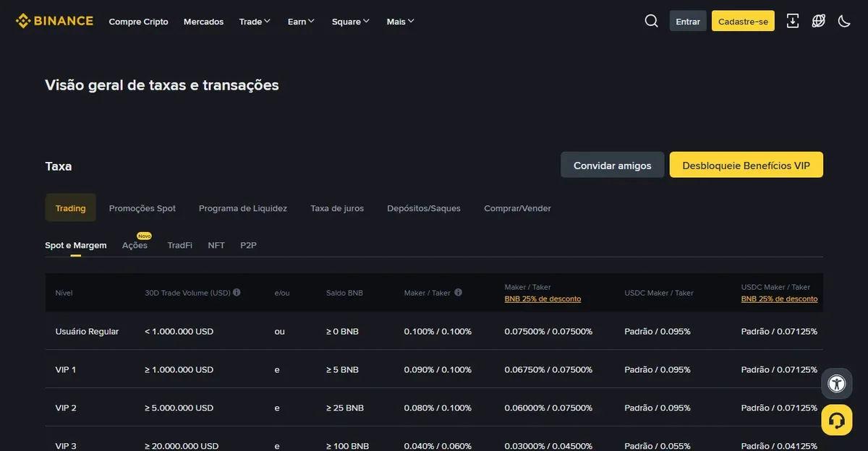Open the headset support chat icon
Screen dimensions: 868x451
point(837,420)
